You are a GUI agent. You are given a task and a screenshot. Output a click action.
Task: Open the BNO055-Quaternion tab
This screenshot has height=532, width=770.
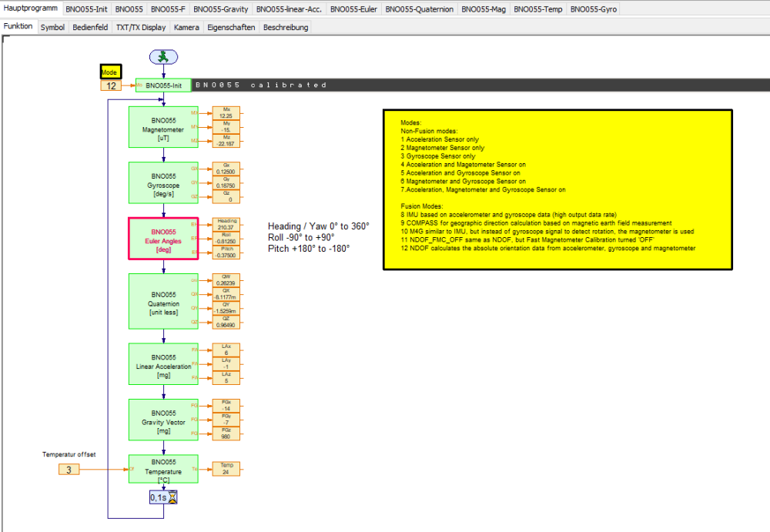click(420, 9)
